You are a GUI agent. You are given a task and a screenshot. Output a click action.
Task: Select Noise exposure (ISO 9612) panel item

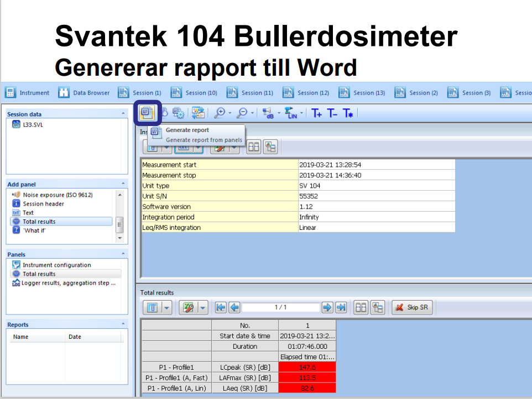pyautogui.click(x=58, y=195)
